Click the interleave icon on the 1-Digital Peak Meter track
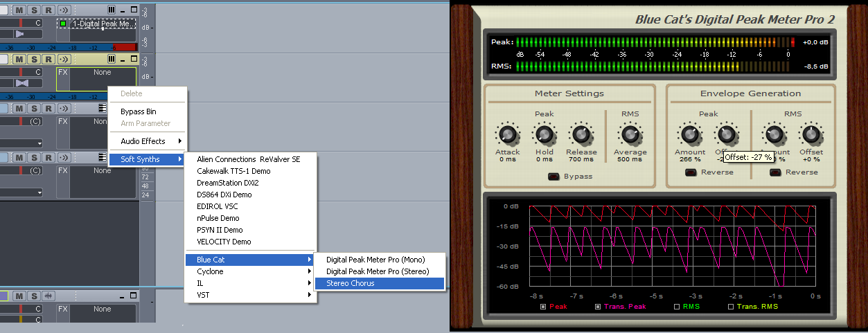 point(20,33)
